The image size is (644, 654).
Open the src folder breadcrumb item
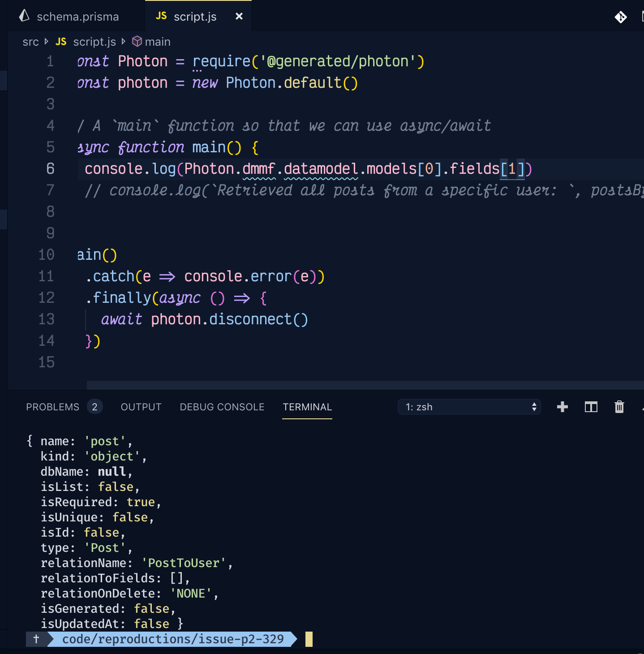30,41
